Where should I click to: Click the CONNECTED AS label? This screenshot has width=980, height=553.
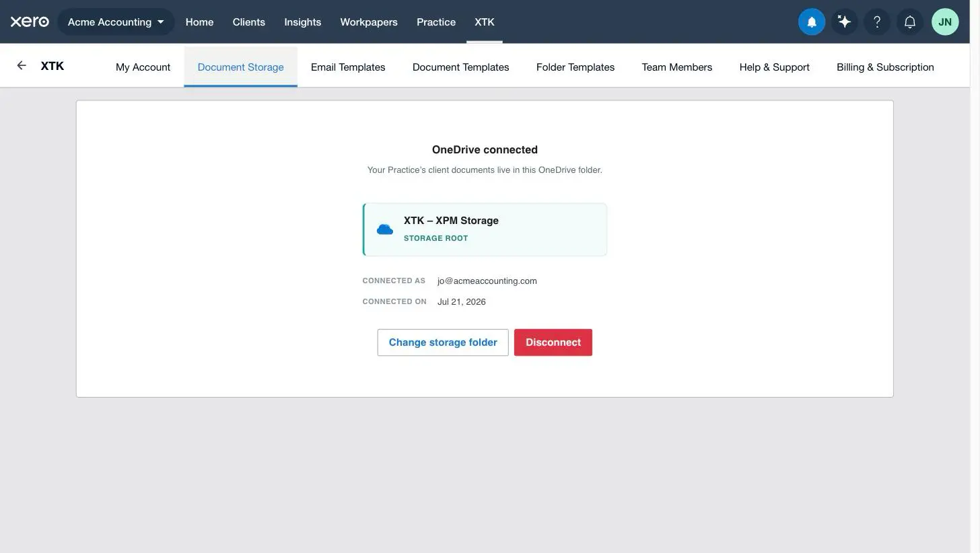click(x=394, y=281)
